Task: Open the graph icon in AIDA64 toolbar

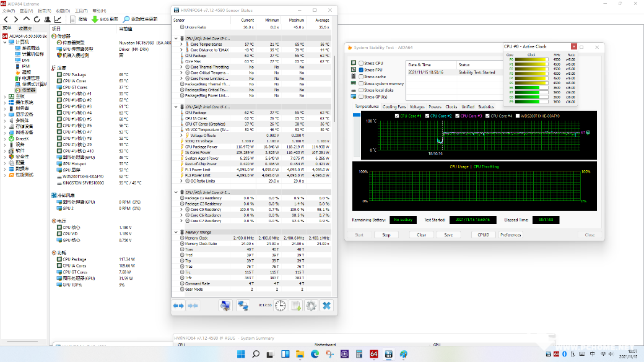Action: pyautogui.click(x=58, y=19)
